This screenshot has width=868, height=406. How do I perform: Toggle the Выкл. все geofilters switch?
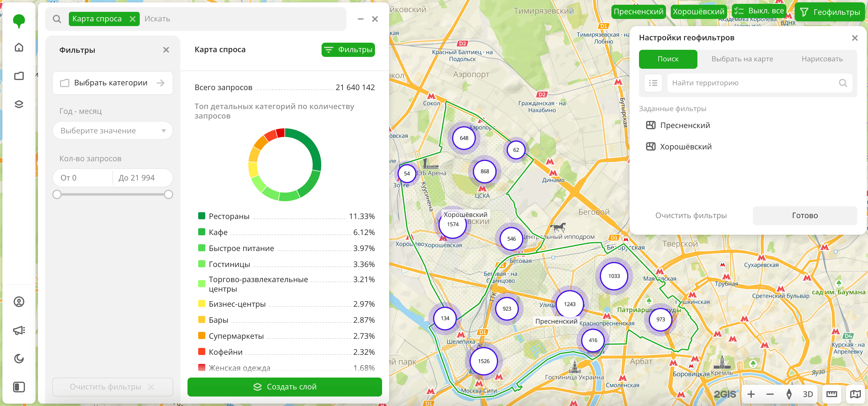759,11
